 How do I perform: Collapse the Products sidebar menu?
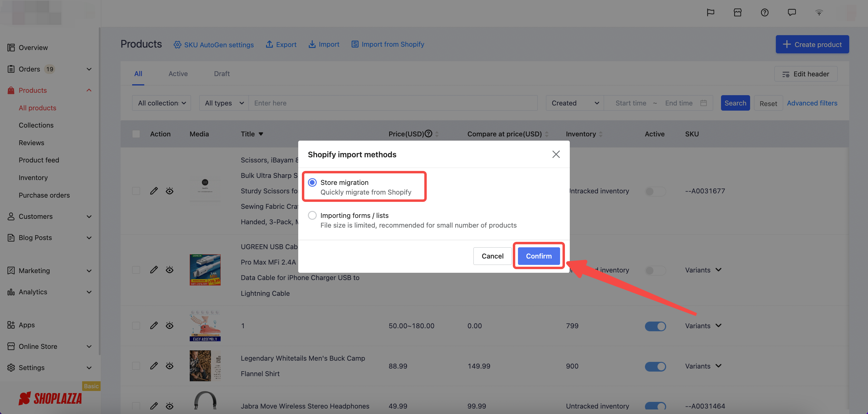click(x=89, y=90)
